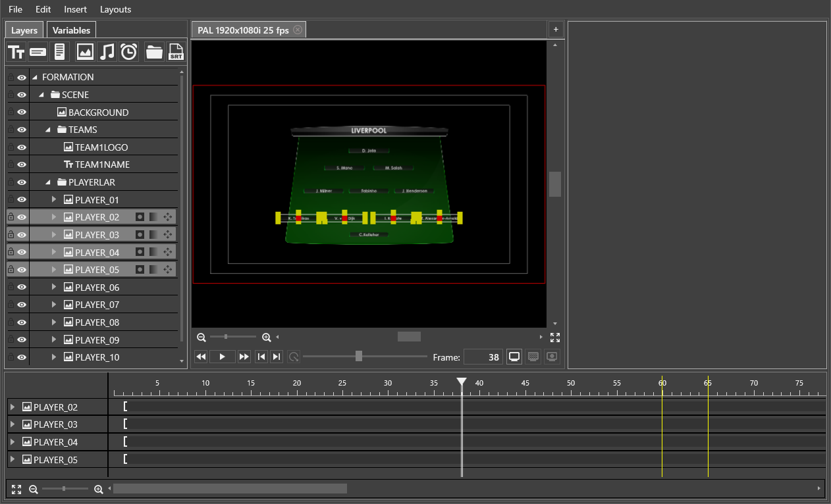Hide the BACKGROUND layer
Viewport: 831px width, 504px height.
click(22, 113)
